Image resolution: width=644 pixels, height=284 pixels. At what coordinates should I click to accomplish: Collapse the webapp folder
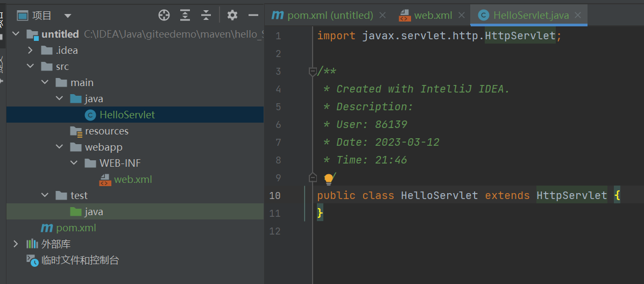(x=59, y=147)
